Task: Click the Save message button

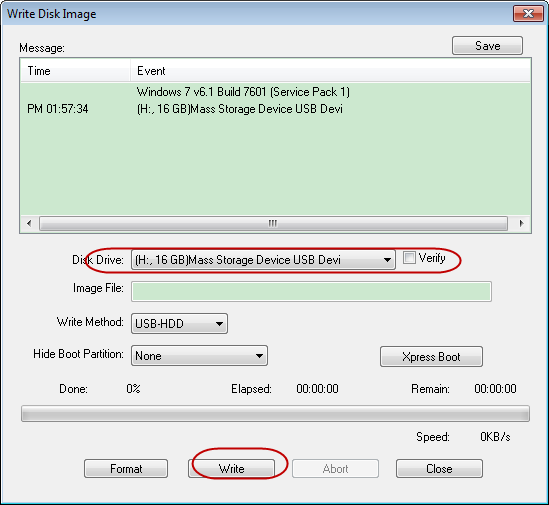Action: pyautogui.click(x=487, y=46)
